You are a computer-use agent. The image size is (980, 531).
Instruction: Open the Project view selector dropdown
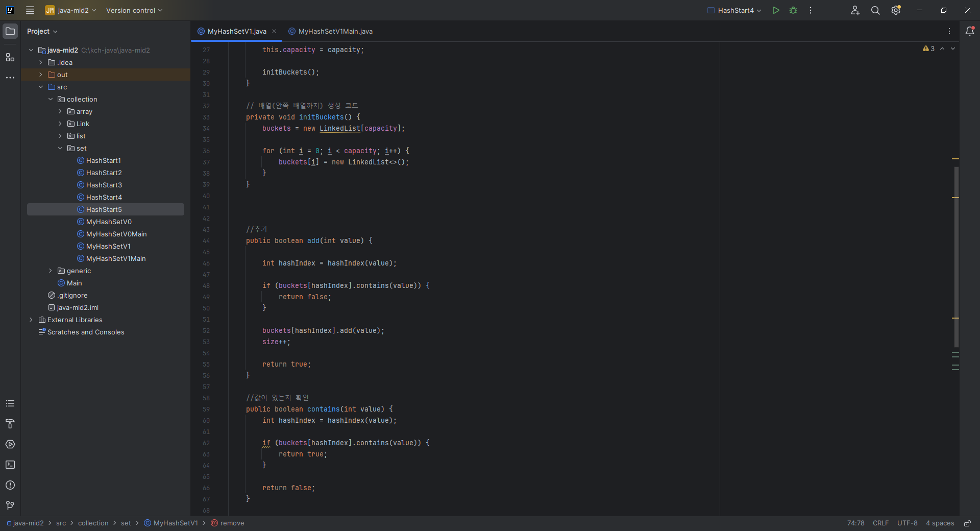(42, 31)
